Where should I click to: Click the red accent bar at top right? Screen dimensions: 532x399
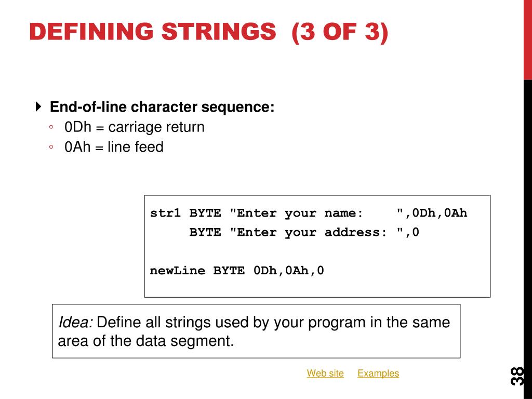click(x=528, y=39)
